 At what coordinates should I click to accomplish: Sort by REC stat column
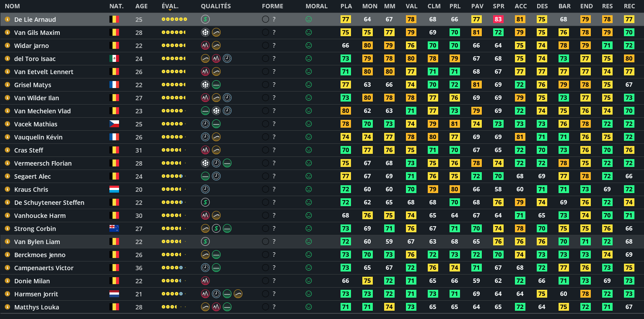[630, 6]
